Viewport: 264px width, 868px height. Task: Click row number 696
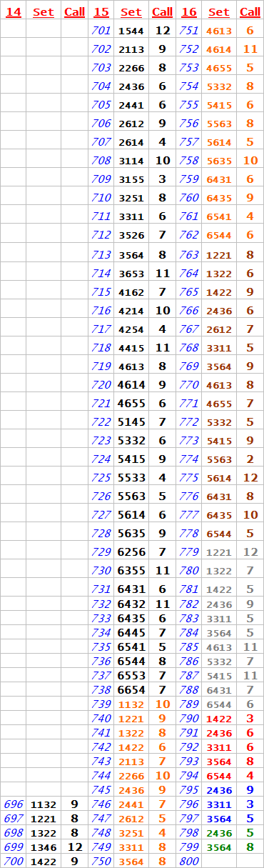point(14,804)
